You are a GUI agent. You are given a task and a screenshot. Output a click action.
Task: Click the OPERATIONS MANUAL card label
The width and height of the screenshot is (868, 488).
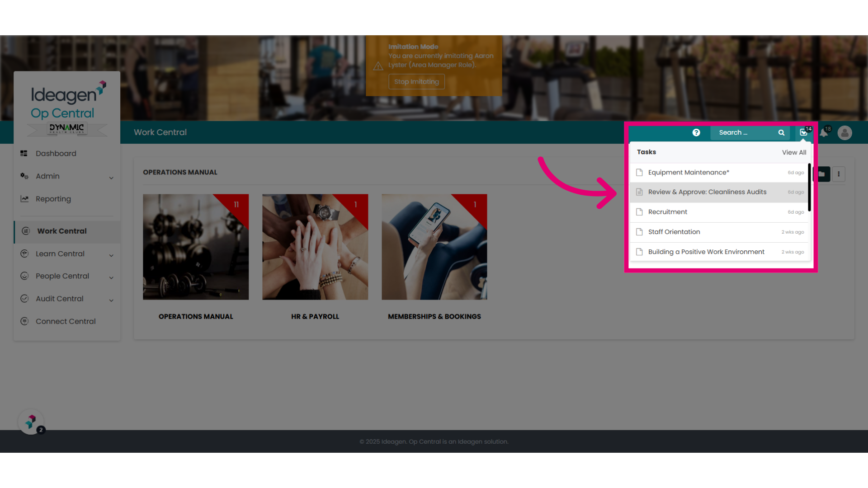click(196, 316)
